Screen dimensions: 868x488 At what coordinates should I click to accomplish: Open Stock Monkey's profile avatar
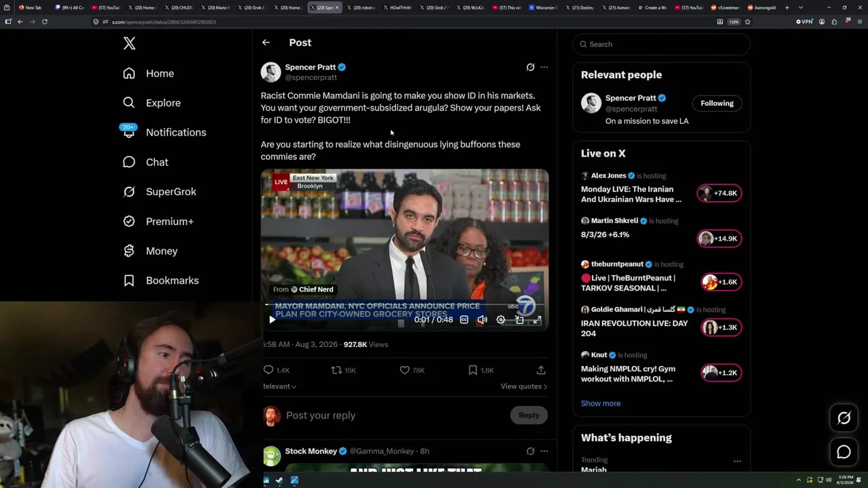point(272,456)
